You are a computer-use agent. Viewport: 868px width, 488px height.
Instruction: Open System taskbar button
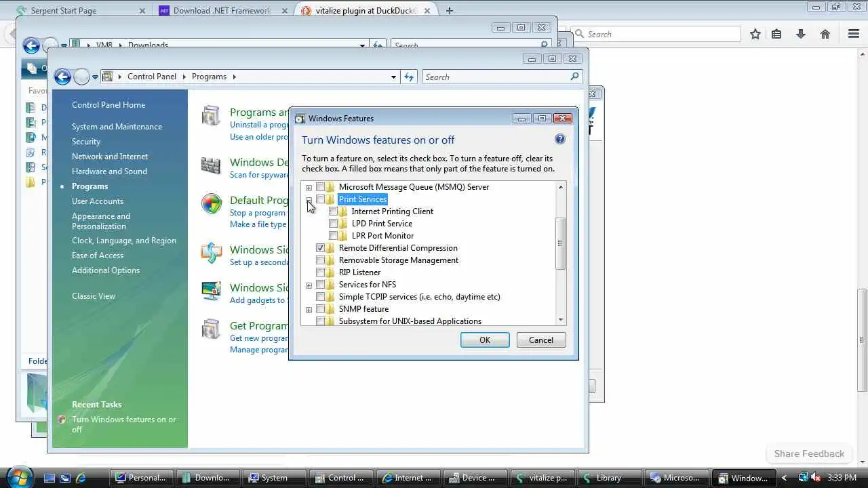[275, 478]
